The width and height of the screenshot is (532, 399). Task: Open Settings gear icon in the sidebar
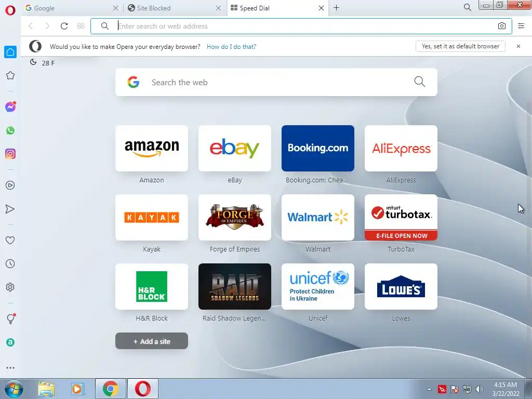[x=10, y=287]
